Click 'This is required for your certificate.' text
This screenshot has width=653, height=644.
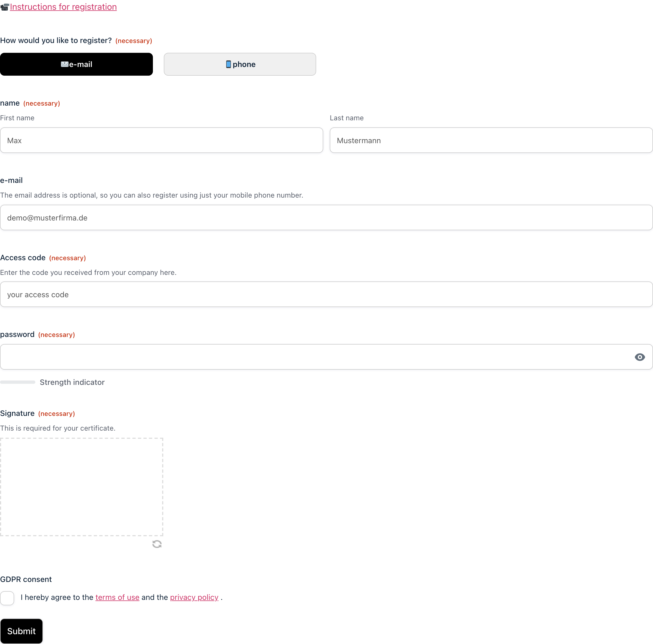[58, 428]
